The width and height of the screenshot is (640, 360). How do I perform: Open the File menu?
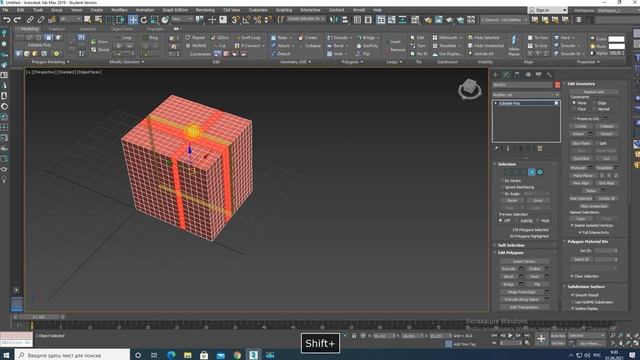click(x=6, y=10)
